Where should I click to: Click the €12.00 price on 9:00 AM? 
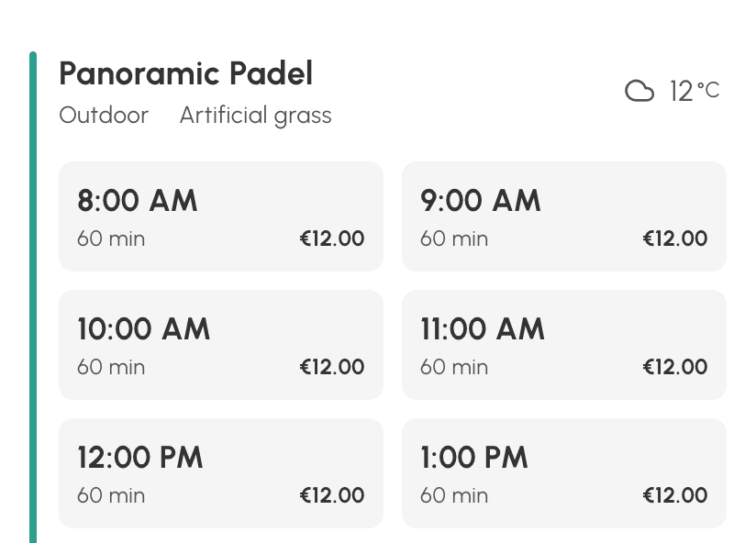click(x=675, y=238)
